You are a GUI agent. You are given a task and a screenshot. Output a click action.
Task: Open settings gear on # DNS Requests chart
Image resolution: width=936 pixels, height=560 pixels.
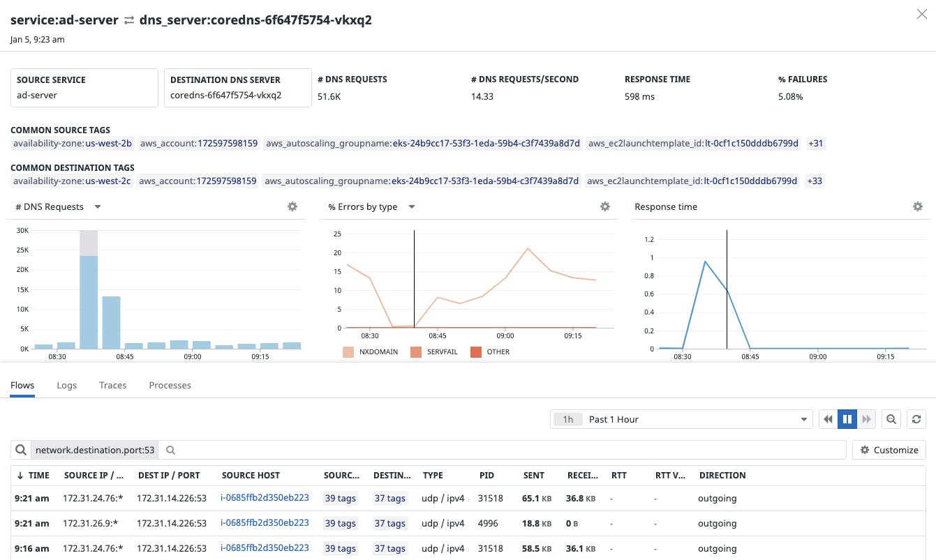pyautogui.click(x=292, y=206)
